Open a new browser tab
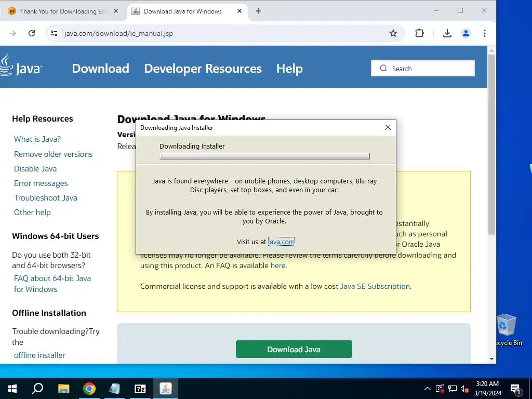532x399 pixels. [258, 11]
